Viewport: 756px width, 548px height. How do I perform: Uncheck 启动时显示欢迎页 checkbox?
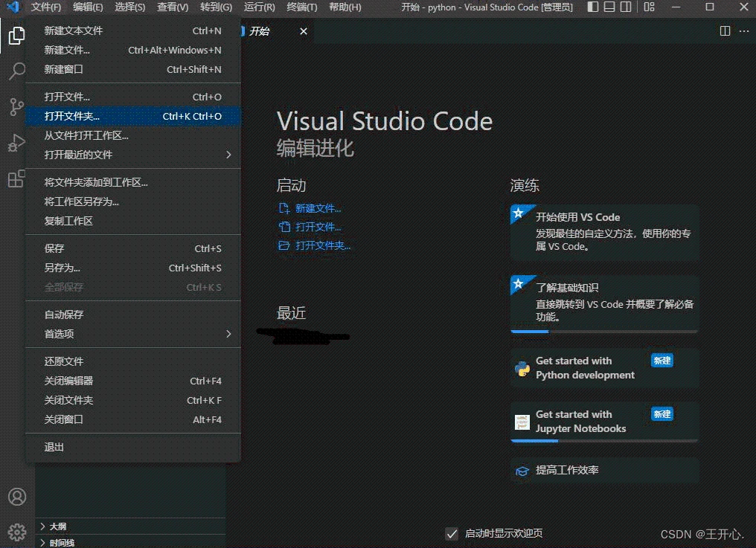(x=452, y=534)
